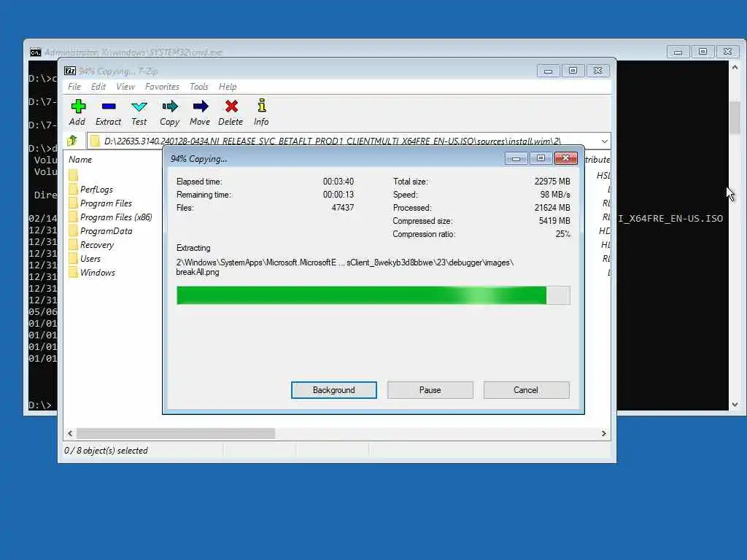This screenshot has height=560, width=747.
Task: Maximize the cmd.exe window
Action: click(703, 52)
